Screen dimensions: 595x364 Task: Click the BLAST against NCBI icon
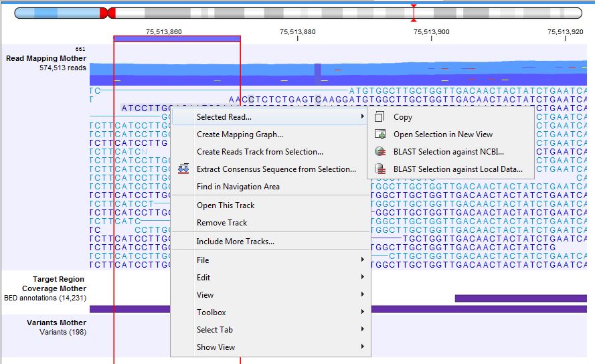(x=380, y=152)
